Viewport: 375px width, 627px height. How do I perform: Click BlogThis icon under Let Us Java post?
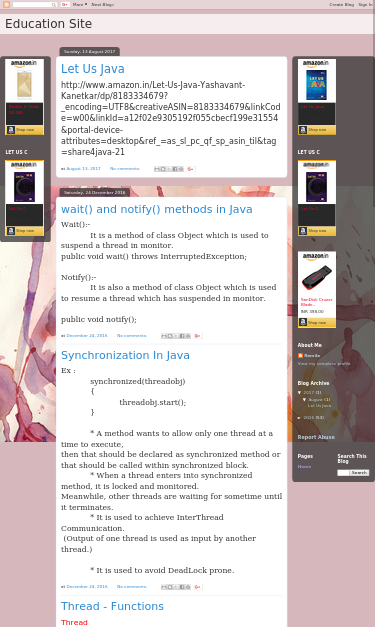(163, 169)
